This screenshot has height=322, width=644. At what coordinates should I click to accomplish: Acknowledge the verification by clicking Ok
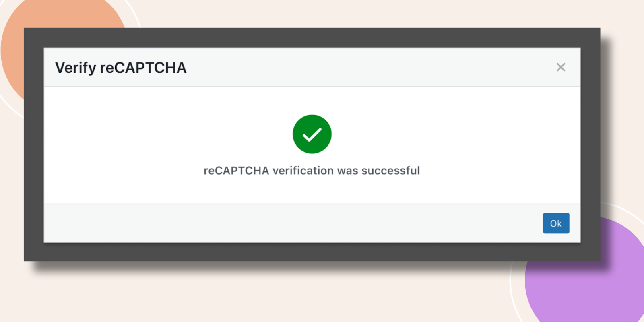click(x=556, y=223)
